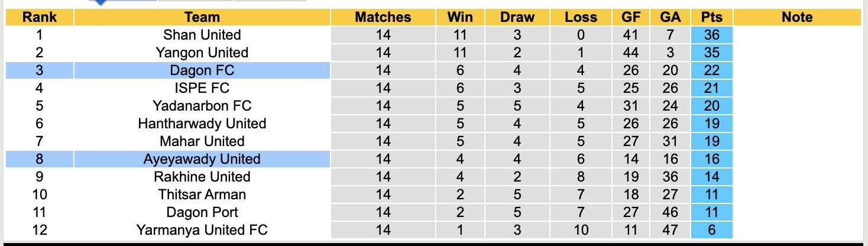Click the Loss column header
The image size is (868, 246).
[x=581, y=17]
